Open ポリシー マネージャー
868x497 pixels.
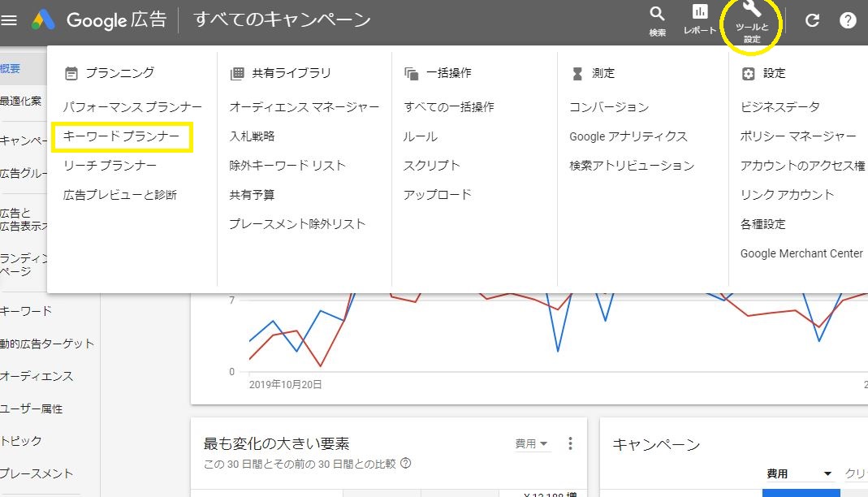click(798, 136)
